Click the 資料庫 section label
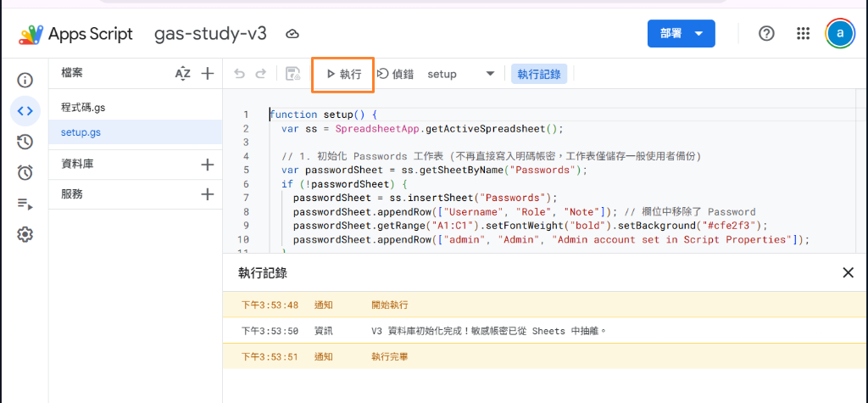The width and height of the screenshot is (868, 403). (x=77, y=164)
